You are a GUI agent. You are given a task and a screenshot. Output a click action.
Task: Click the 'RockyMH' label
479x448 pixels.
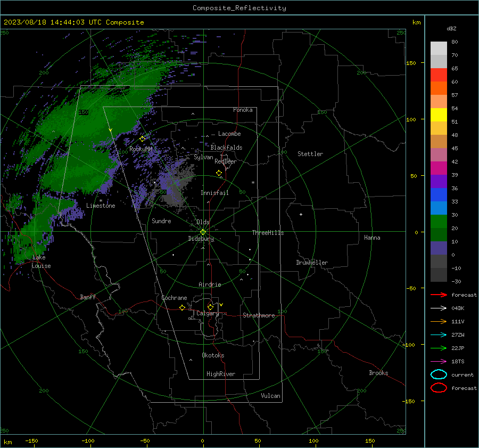tap(141, 149)
